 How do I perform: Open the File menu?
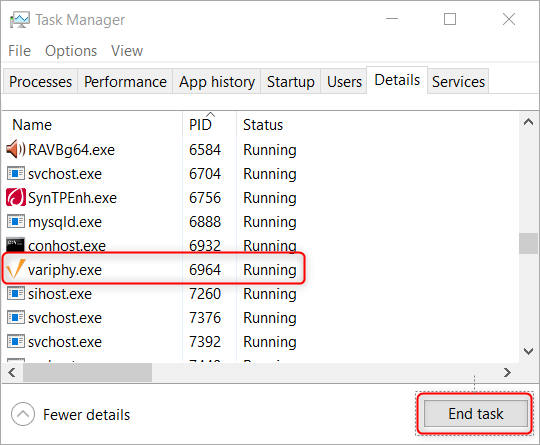coord(19,51)
